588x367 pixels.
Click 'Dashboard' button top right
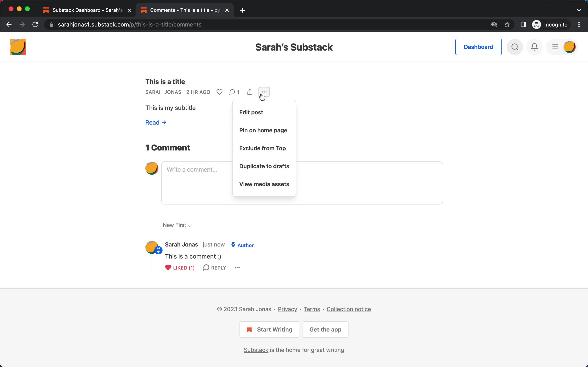[x=479, y=47]
